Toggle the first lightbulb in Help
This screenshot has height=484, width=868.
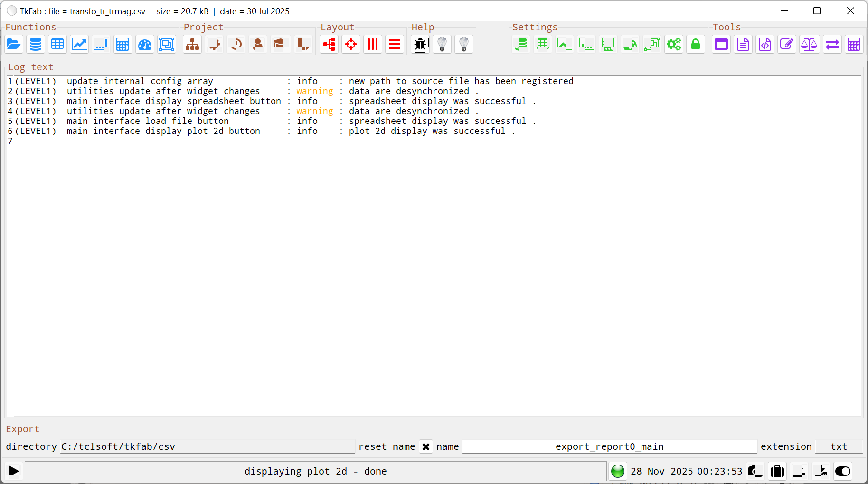coord(442,44)
